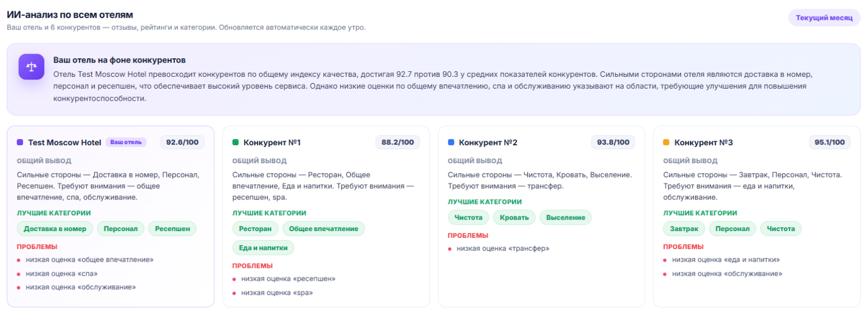Open the Текущий месяц period selector
The height and width of the screenshot is (313, 868).
pos(824,18)
